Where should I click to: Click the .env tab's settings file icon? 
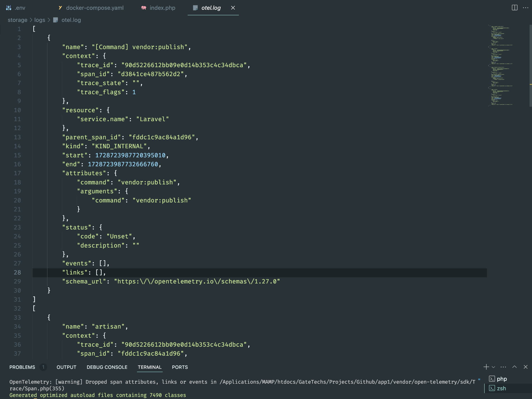9,8
